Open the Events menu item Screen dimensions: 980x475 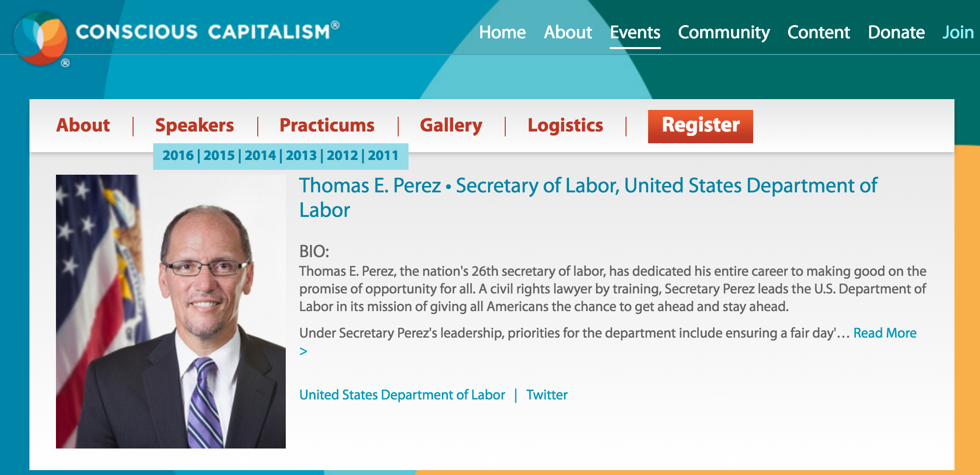coord(635,32)
